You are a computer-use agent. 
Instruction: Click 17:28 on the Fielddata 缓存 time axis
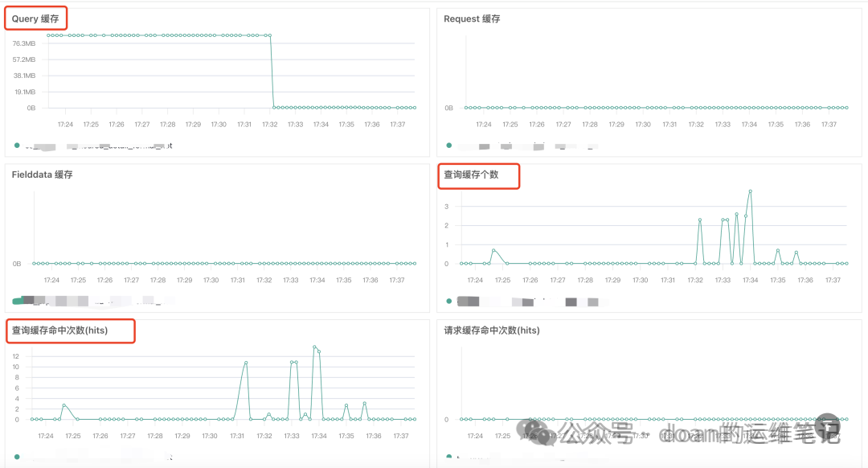point(158,281)
